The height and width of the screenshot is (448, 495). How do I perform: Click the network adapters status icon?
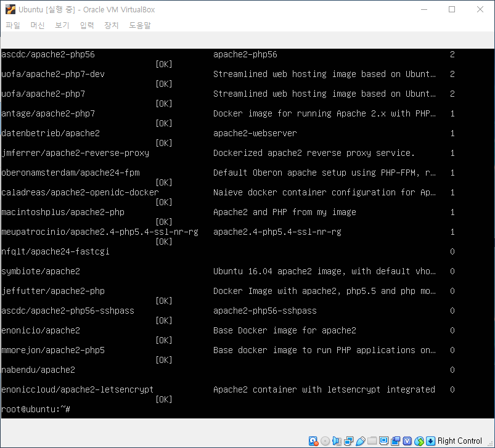[x=348, y=441]
